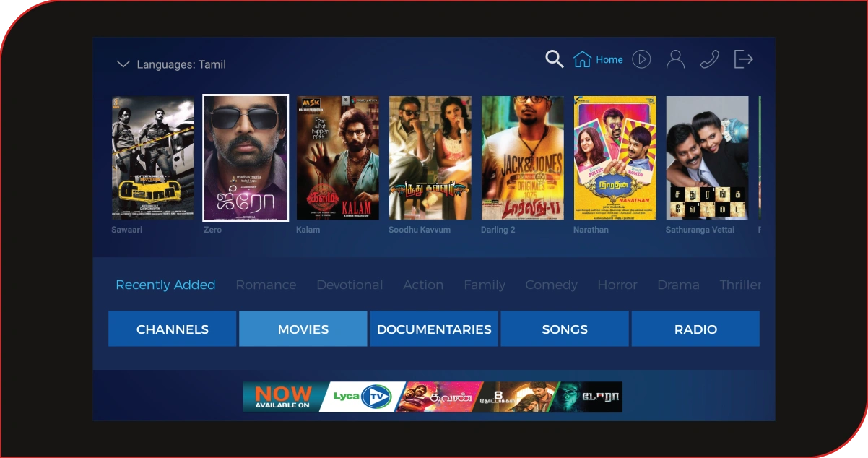
Task: Expand the Languages chevron dropdown
Action: click(x=123, y=64)
